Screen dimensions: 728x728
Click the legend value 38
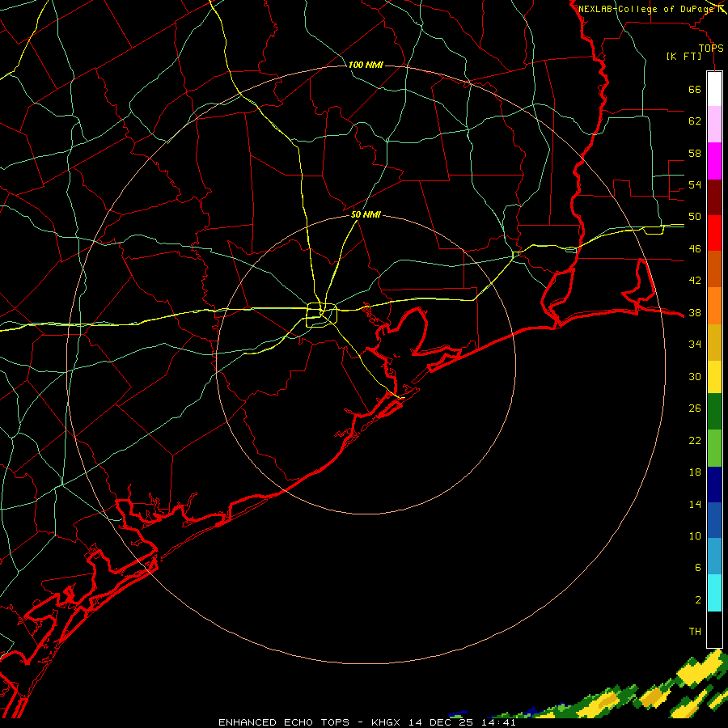pos(695,312)
